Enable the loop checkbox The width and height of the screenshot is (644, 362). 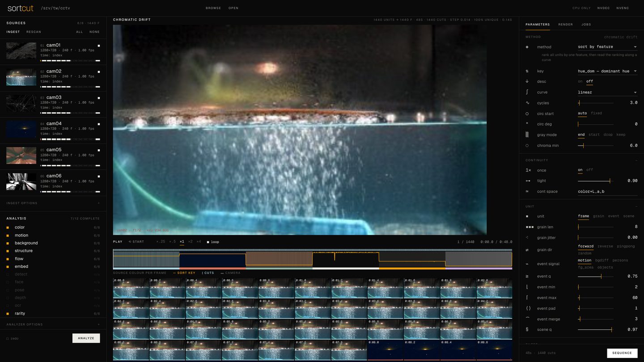(x=208, y=242)
